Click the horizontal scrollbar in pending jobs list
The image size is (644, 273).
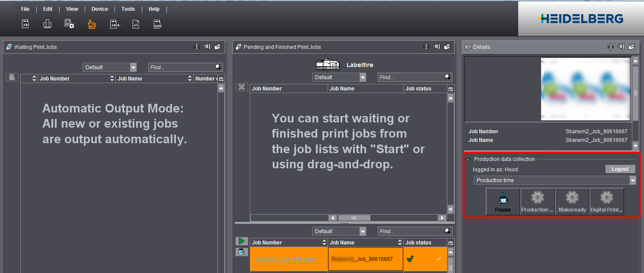[x=354, y=218]
